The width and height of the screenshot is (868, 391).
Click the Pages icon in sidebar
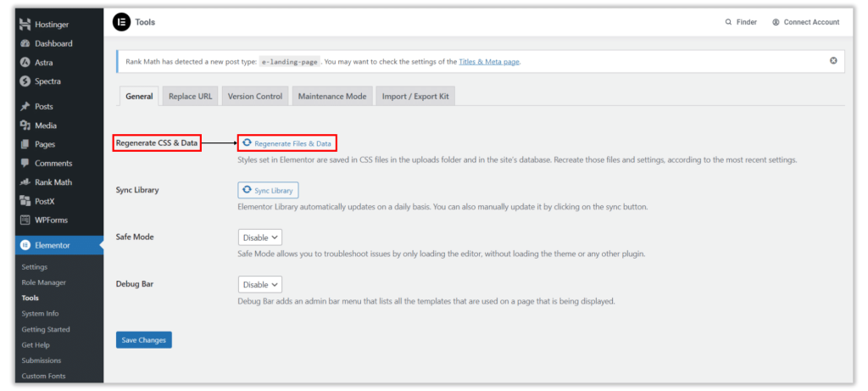pyautogui.click(x=25, y=144)
